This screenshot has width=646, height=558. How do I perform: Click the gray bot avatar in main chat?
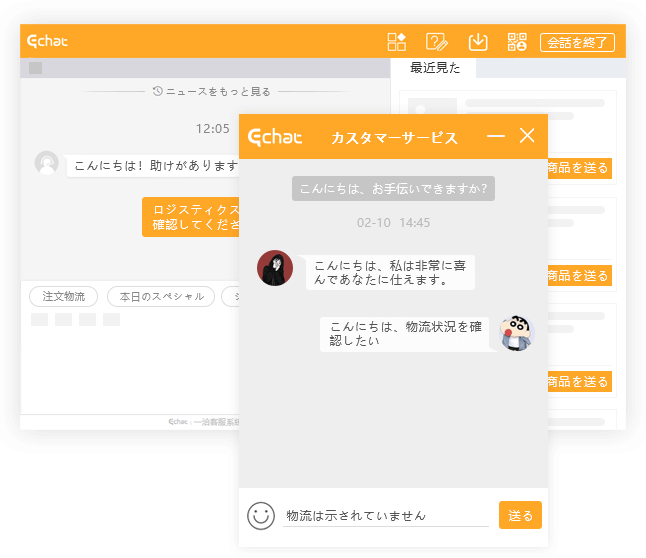click(x=46, y=163)
